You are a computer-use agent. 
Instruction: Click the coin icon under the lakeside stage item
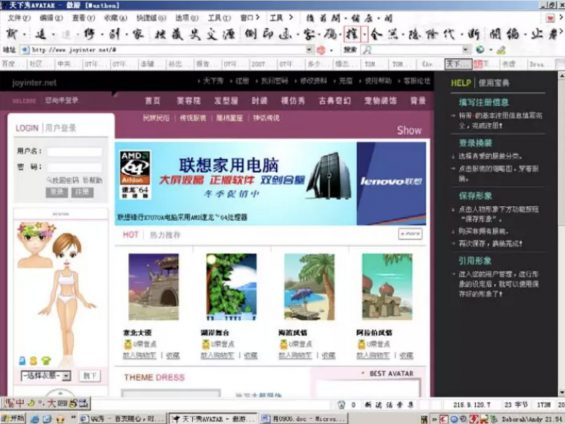click(x=206, y=344)
